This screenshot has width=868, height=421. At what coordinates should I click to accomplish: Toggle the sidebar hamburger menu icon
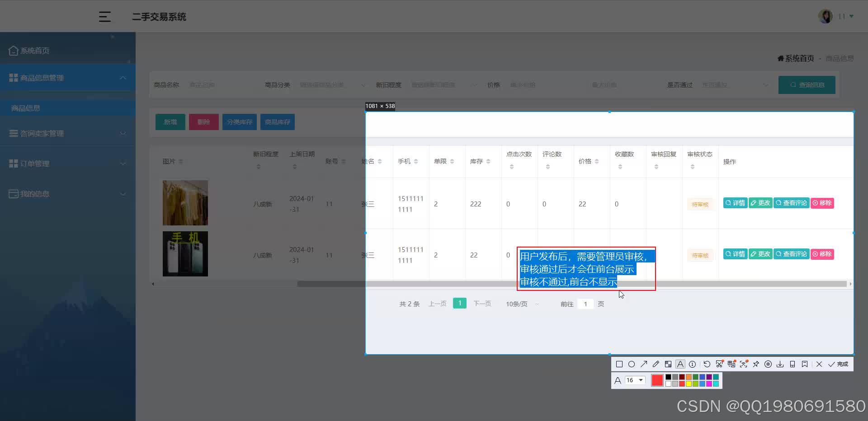(x=105, y=17)
